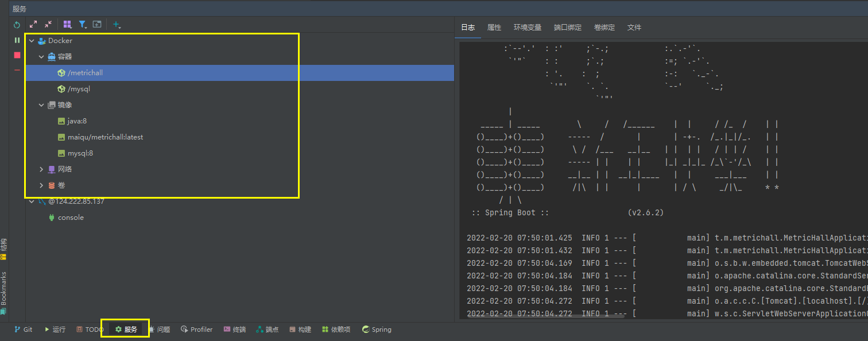Open the 运行 Run tool window

(55, 330)
